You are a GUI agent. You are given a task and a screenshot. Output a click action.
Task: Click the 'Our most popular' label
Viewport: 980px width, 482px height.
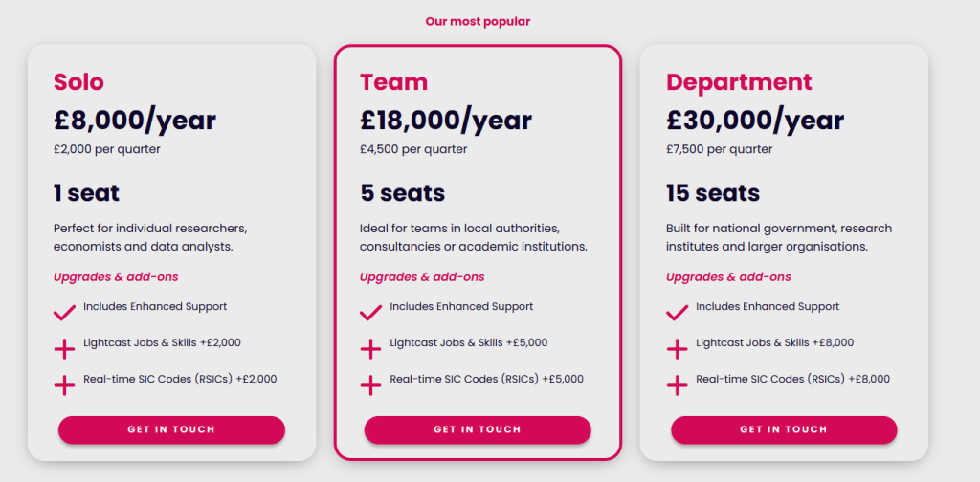(x=478, y=21)
